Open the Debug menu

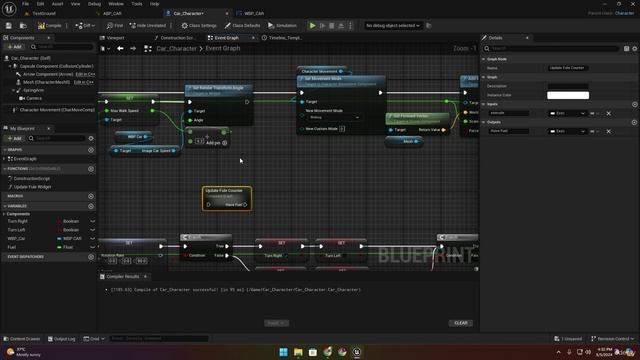(94, 4)
